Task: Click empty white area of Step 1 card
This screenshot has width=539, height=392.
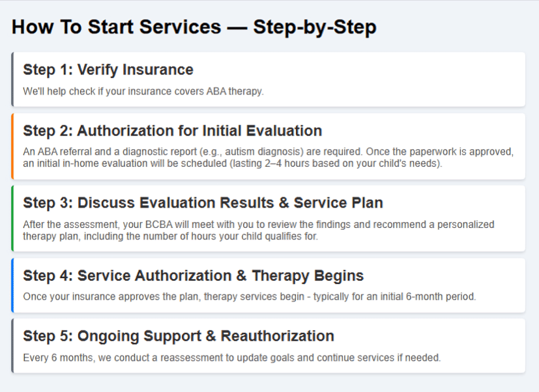Action: point(396,79)
